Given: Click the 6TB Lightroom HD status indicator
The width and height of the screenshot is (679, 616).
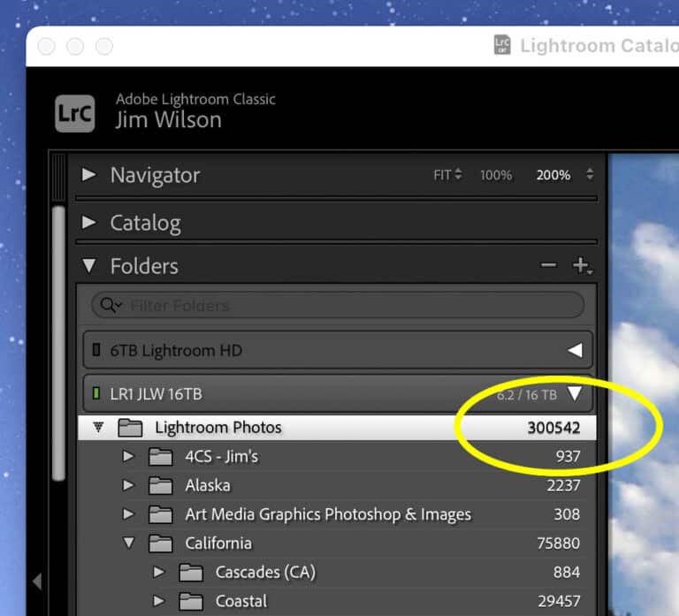Looking at the screenshot, I should pos(96,349).
